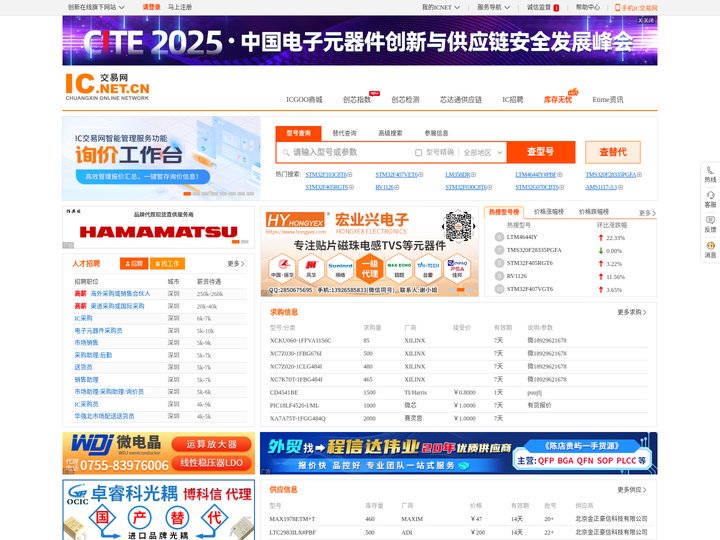Image resolution: width=720 pixels, height=540 pixels.
Task: Click the 请登录 login link
Action: pos(152,7)
